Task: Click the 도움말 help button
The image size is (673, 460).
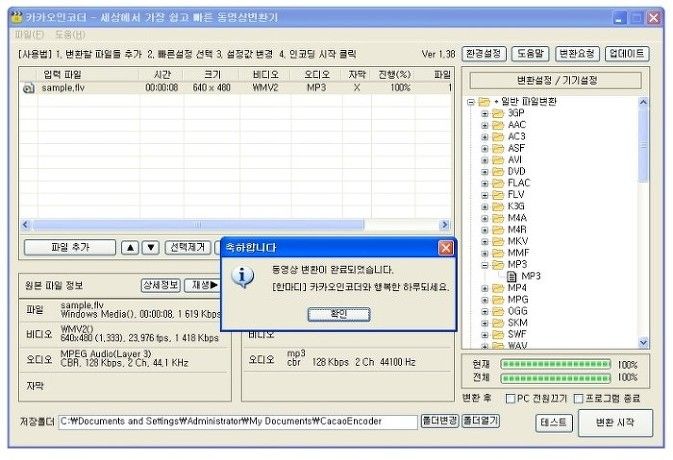Action: pos(530,54)
